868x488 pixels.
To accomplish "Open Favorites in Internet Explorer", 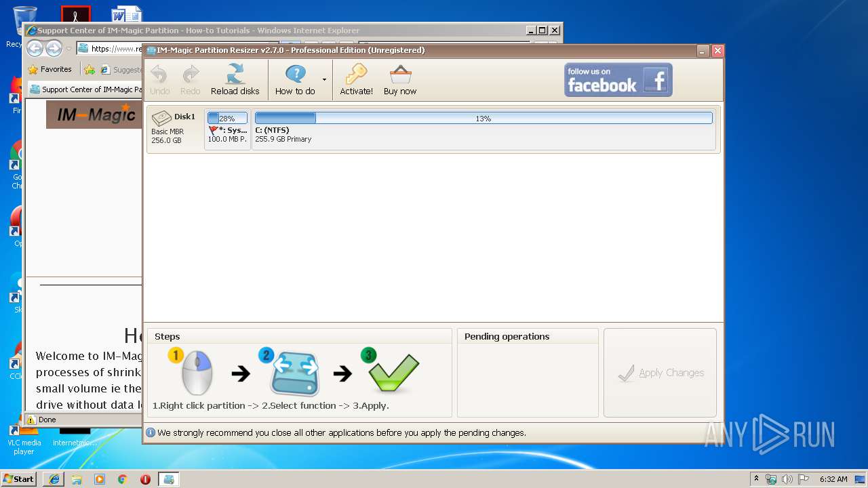I will click(x=50, y=69).
